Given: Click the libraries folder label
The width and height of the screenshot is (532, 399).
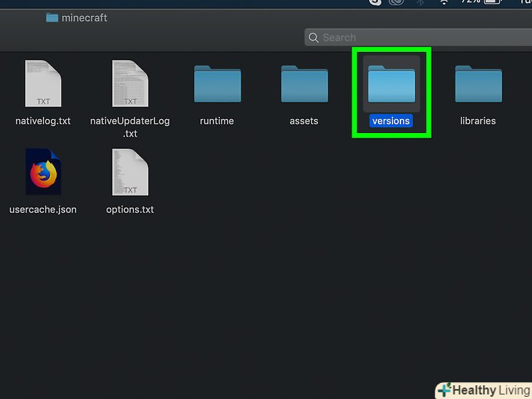Looking at the screenshot, I should 478,121.
